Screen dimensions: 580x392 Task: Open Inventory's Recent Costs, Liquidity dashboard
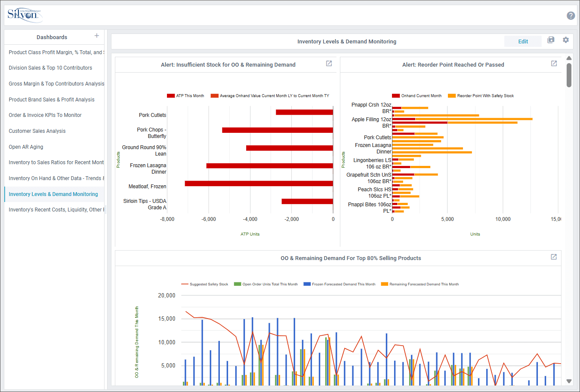[x=54, y=210]
